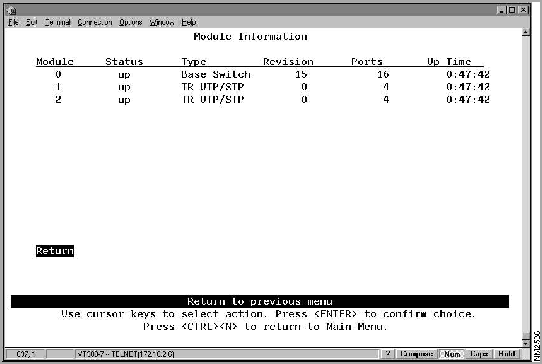The height and width of the screenshot is (364, 542).
Task: Click the application icon in the title bar
Action: tap(11, 11)
